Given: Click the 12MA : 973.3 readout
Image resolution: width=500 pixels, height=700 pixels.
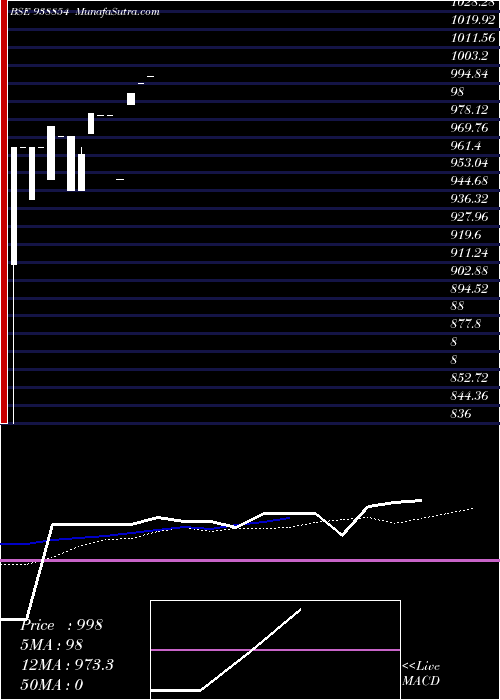Looking at the screenshot, I should tap(67, 665).
